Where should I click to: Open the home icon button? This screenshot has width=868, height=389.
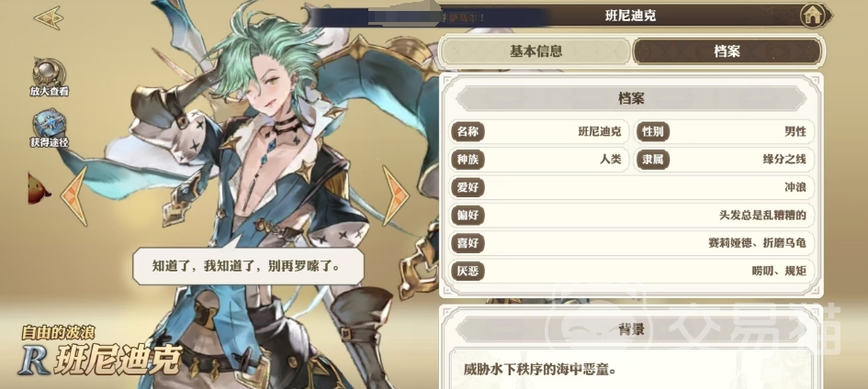coord(812,16)
